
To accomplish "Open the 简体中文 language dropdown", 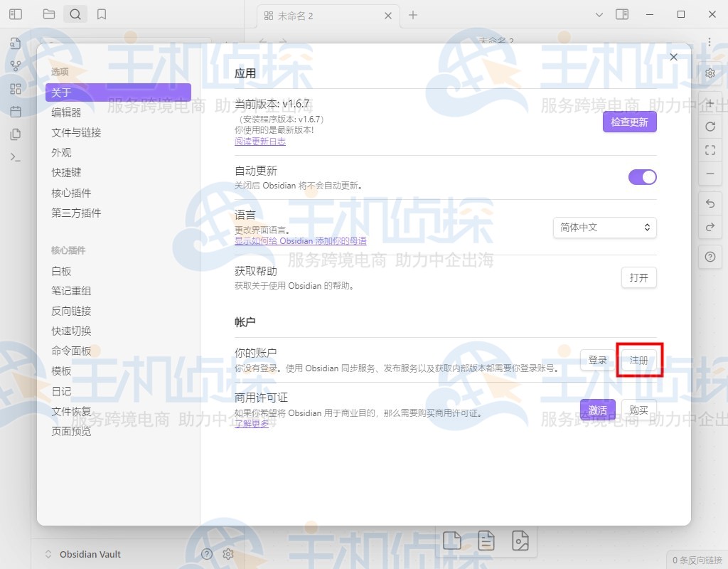I will click(x=604, y=227).
